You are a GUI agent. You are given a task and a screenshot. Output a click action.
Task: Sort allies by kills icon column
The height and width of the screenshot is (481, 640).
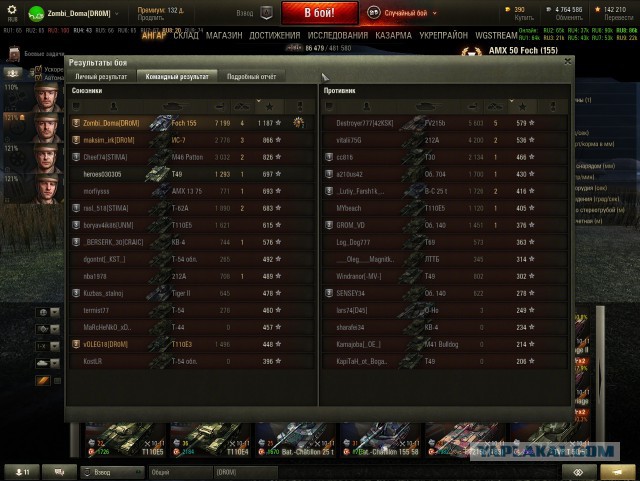242,107
